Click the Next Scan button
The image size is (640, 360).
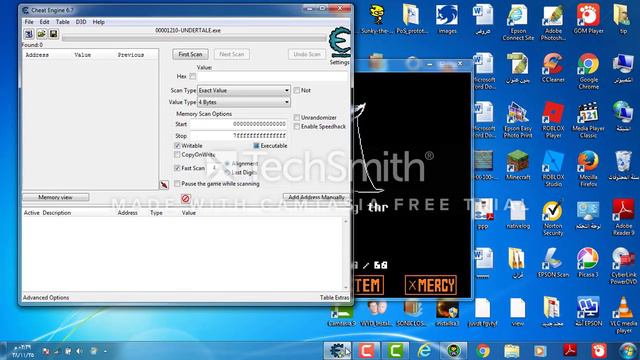click(231, 54)
